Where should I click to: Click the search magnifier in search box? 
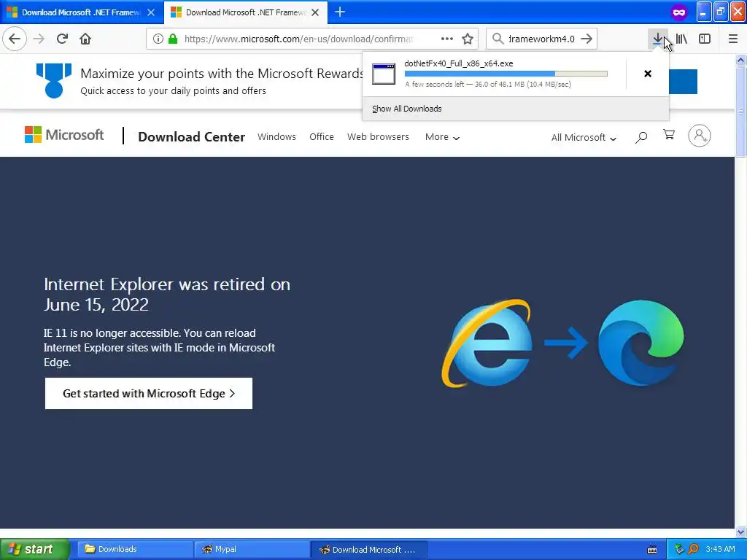click(498, 39)
